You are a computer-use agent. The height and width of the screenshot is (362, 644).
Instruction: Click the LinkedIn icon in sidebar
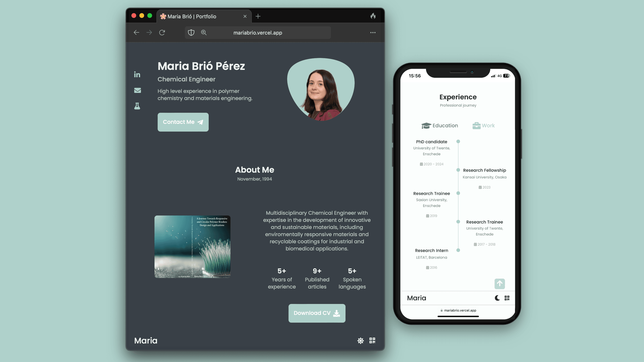137,74
